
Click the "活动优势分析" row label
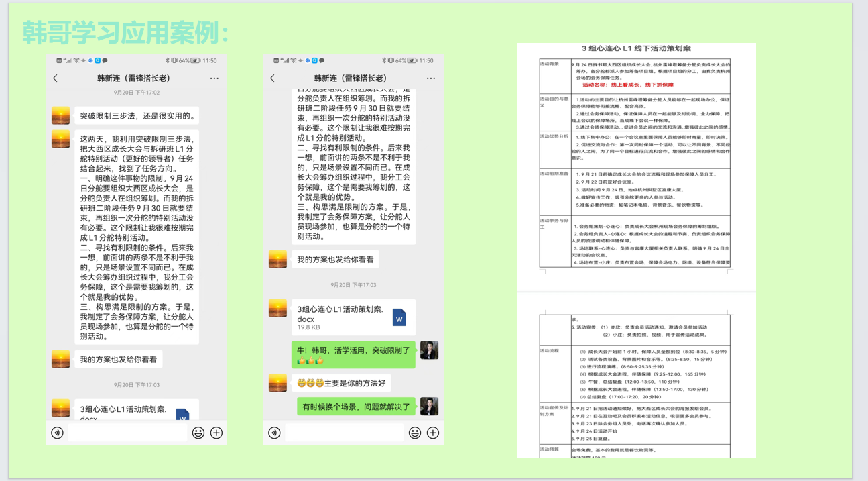554,136
